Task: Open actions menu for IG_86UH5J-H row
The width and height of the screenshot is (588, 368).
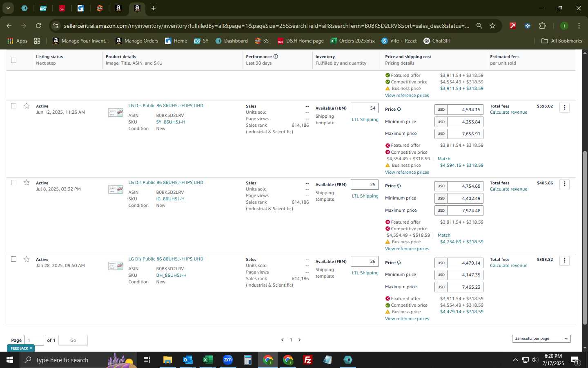Action: coord(565,184)
